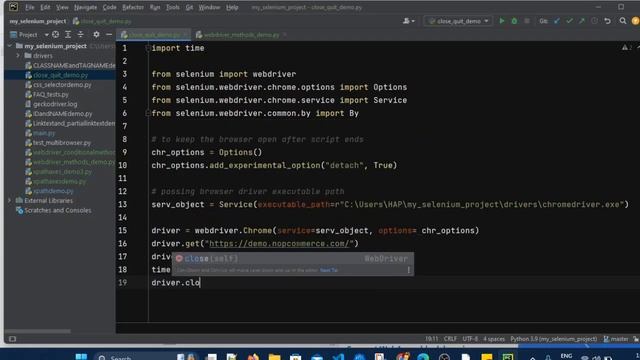This screenshot has width=640, height=360.
Task: Switch to webdriver_methods_demo.py tab
Action: point(241,35)
